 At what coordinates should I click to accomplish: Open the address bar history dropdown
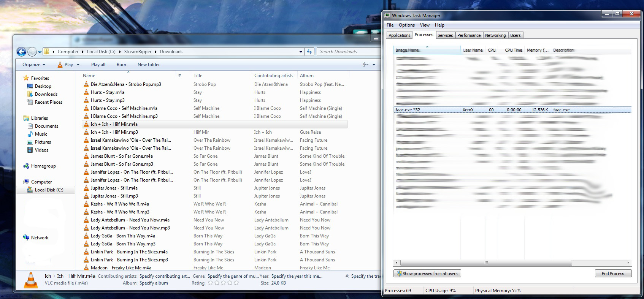coord(301,52)
